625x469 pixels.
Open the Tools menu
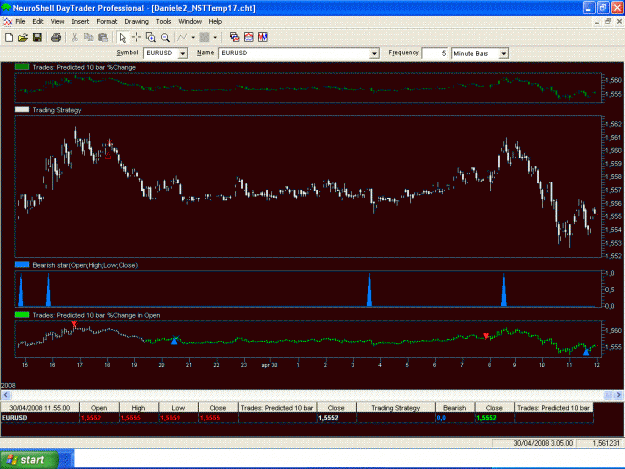click(163, 22)
